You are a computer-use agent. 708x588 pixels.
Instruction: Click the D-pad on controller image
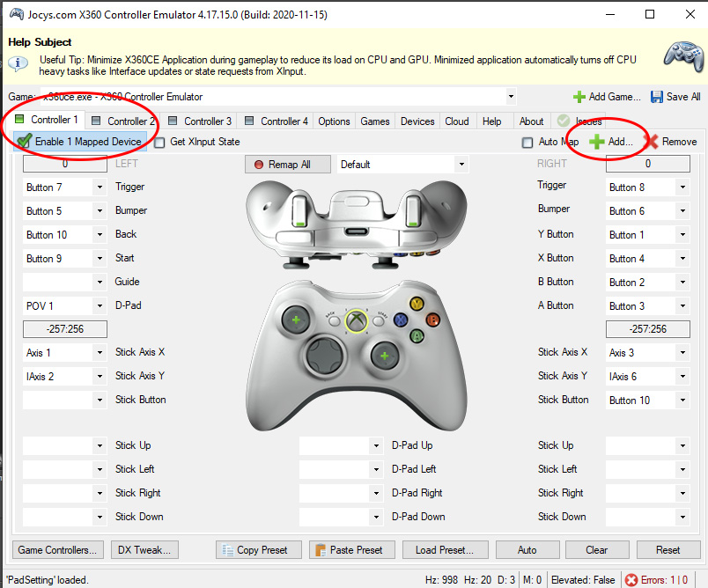324,355
